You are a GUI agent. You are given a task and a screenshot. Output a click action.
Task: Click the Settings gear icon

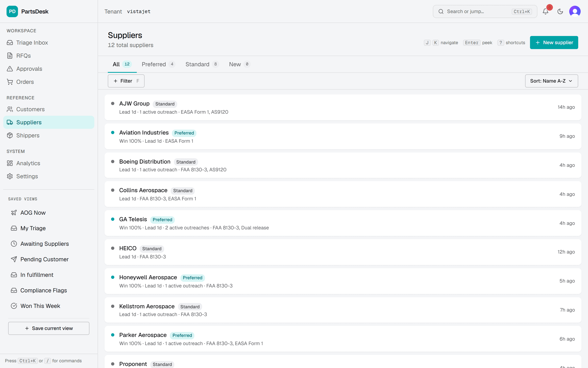point(10,176)
